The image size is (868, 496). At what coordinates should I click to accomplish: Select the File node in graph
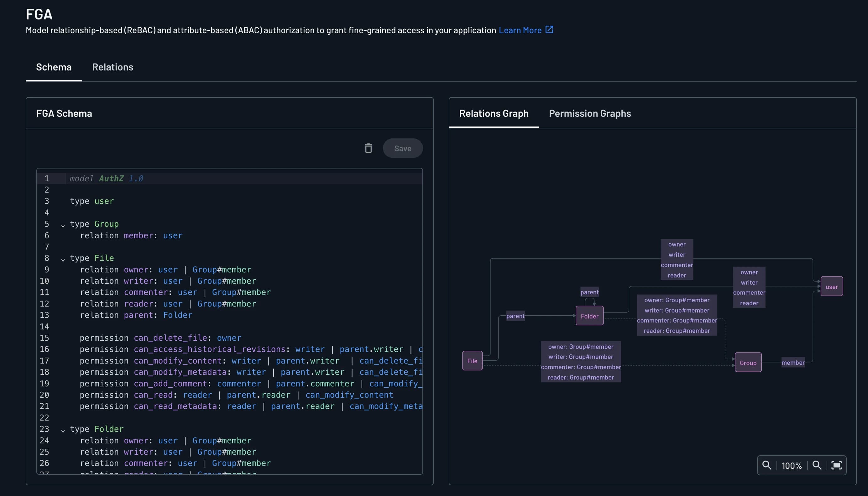[x=472, y=361]
